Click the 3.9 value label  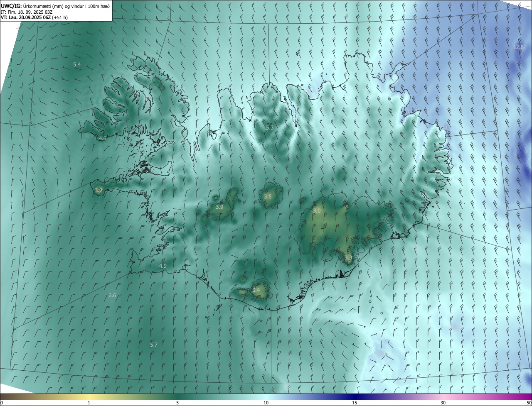(219, 207)
